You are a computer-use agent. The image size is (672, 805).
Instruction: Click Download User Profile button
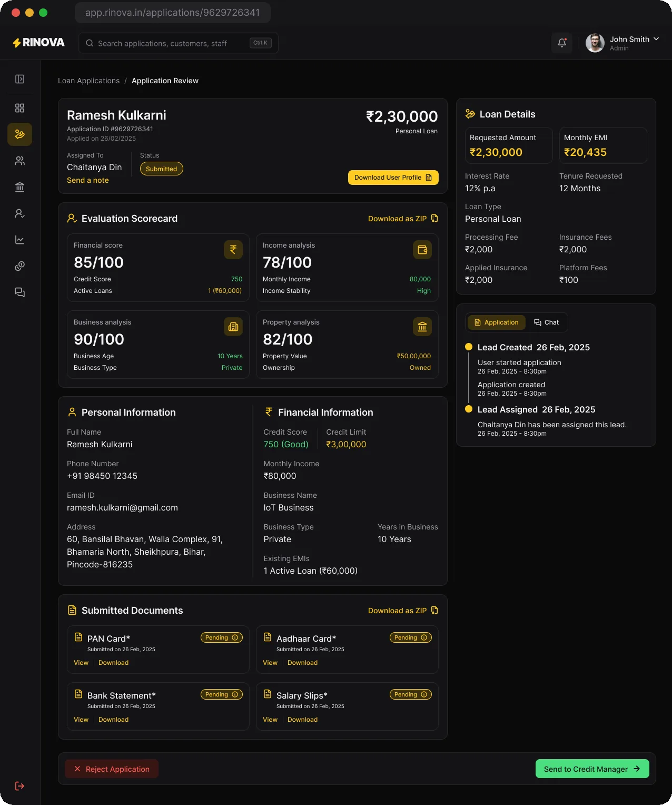[x=393, y=178]
